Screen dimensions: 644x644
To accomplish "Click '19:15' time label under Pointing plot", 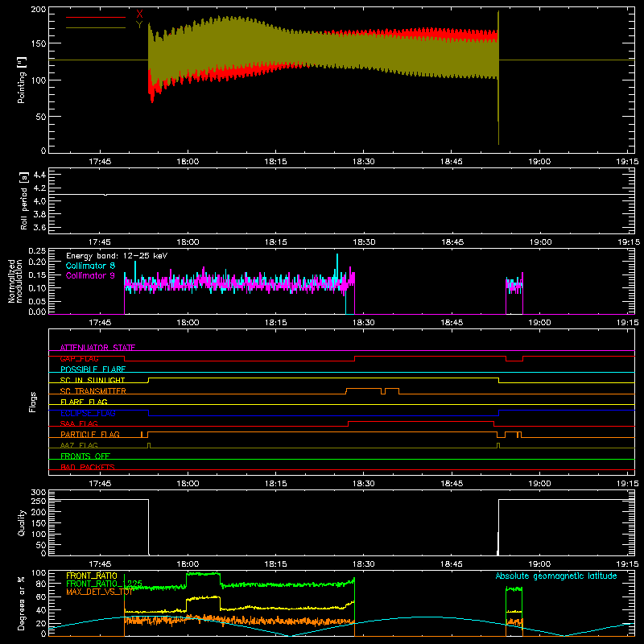I will (x=627, y=162).
